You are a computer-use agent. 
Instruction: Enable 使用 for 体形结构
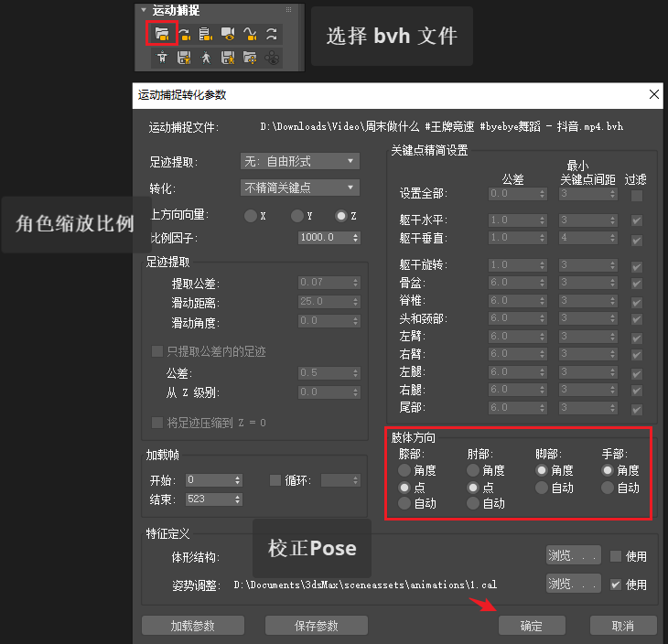616,556
